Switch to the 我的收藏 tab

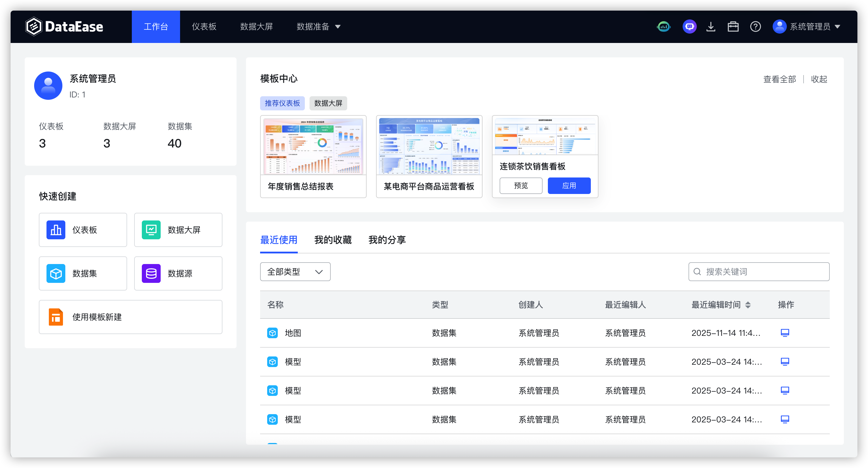click(x=332, y=240)
